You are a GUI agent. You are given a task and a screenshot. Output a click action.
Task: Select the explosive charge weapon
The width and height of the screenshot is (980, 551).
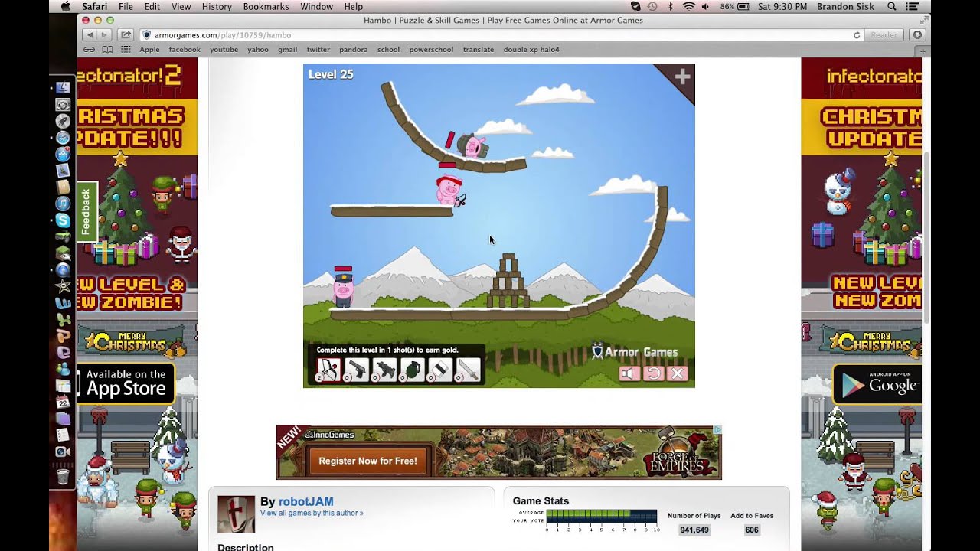(x=439, y=370)
